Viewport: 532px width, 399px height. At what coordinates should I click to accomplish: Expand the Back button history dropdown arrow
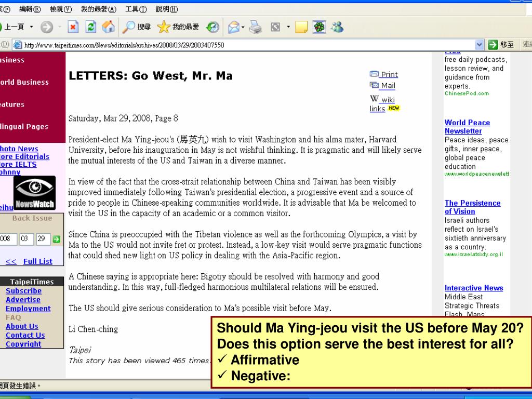tap(32, 27)
